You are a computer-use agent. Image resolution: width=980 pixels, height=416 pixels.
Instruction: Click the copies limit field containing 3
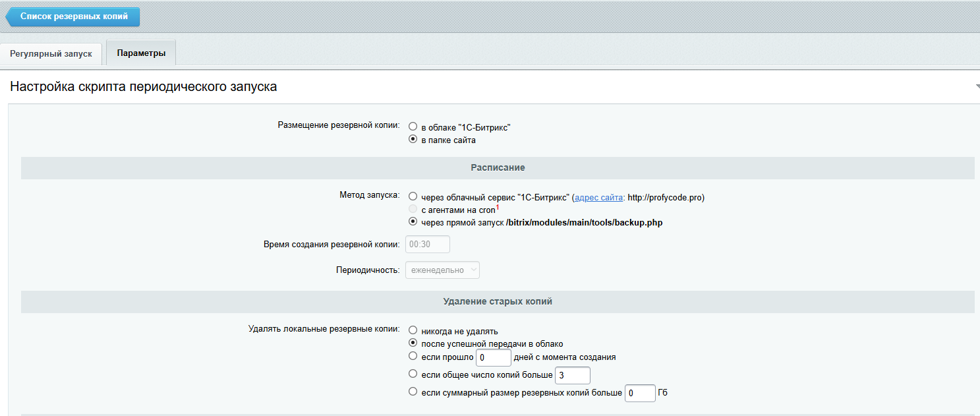tap(571, 374)
